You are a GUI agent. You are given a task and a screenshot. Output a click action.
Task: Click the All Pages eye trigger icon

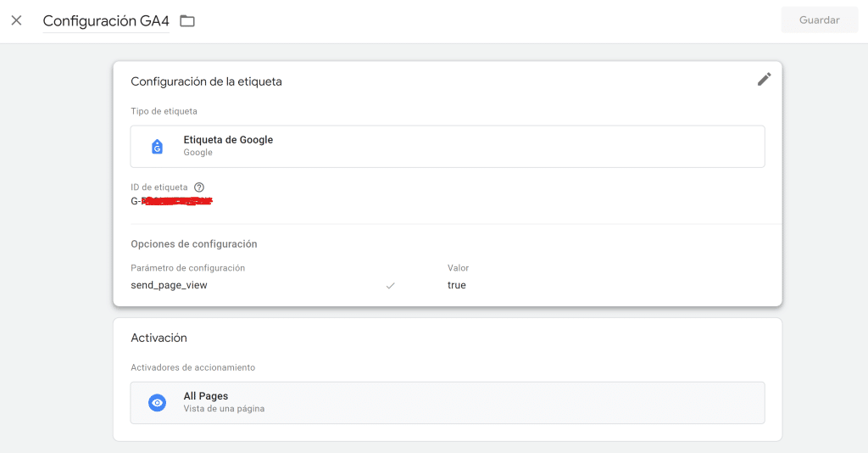click(x=157, y=403)
